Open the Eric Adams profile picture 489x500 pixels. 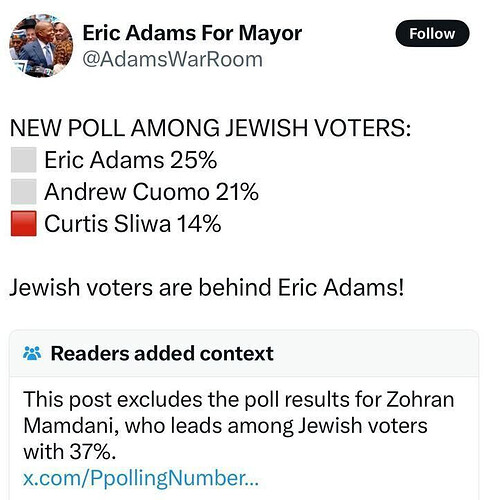[x=41, y=46]
